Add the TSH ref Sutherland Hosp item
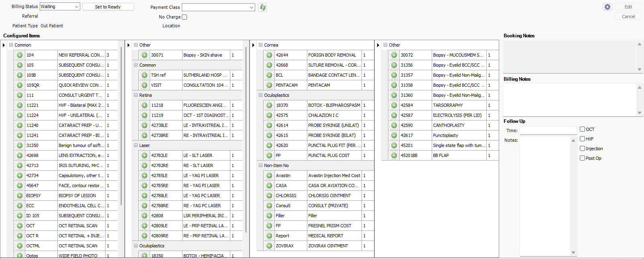644x259 pixels. point(144,75)
